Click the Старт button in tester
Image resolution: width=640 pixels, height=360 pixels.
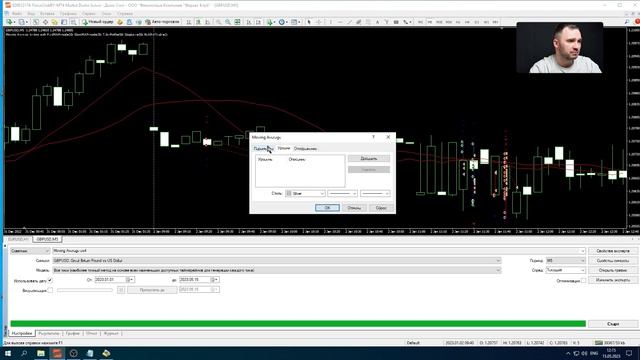click(x=613, y=324)
